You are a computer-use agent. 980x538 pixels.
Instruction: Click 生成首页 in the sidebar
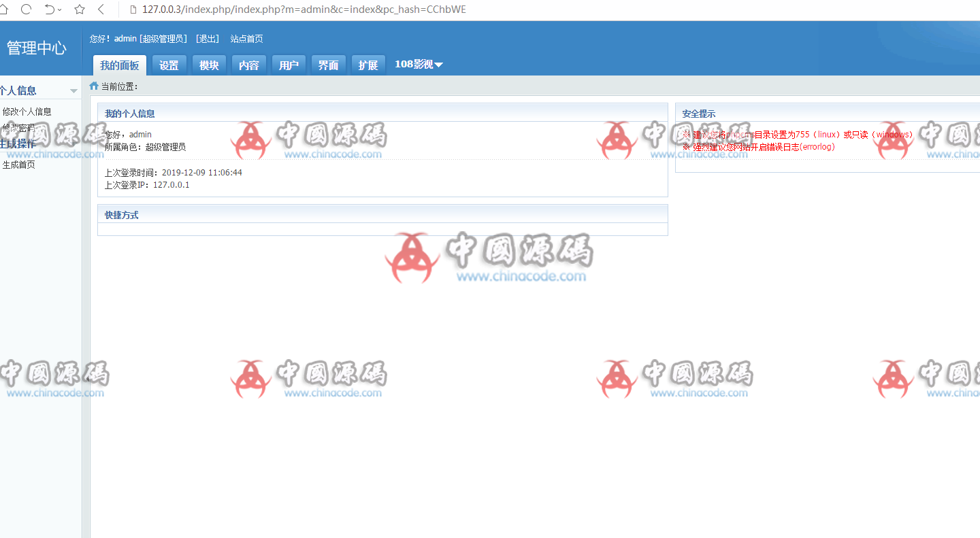click(19, 165)
